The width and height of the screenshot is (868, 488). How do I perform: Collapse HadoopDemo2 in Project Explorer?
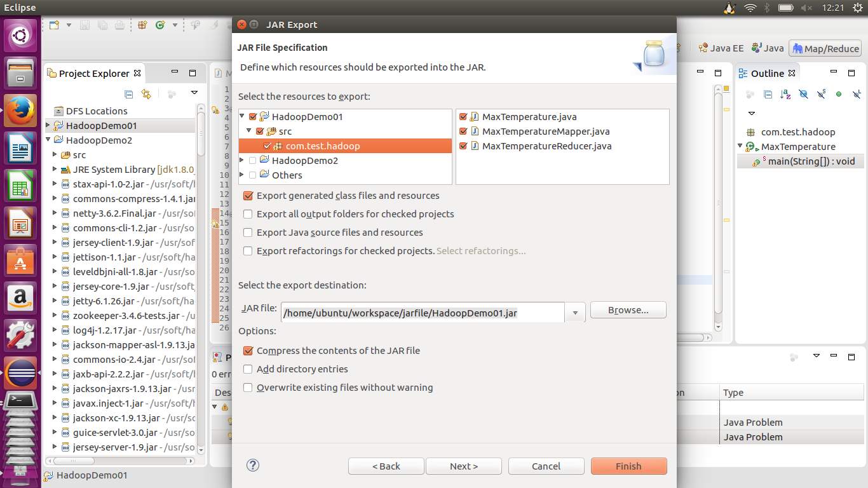48,140
